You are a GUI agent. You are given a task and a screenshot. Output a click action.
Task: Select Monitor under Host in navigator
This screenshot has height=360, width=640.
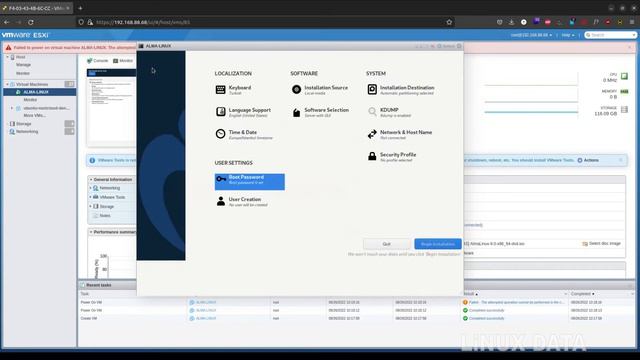point(23,73)
